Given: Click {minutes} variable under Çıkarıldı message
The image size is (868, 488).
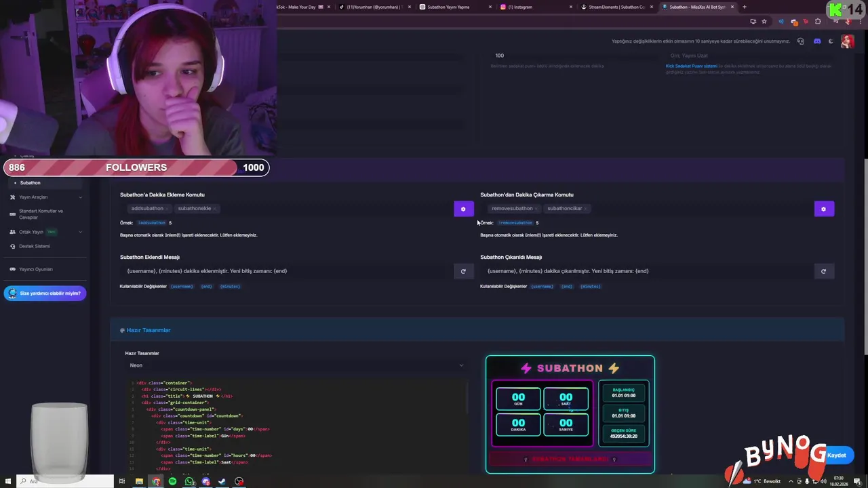Looking at the screenshot, I should (x=590, y=287).
